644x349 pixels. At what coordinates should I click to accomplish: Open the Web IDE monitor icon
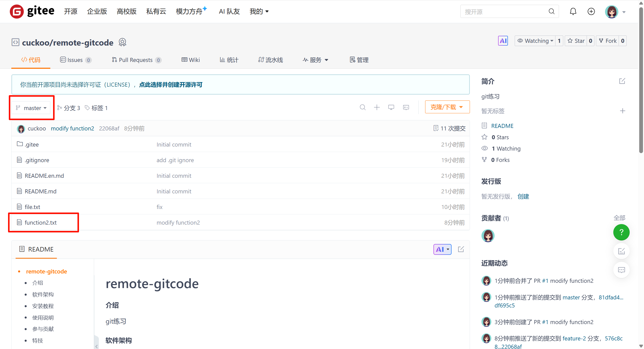click(391, 108)
